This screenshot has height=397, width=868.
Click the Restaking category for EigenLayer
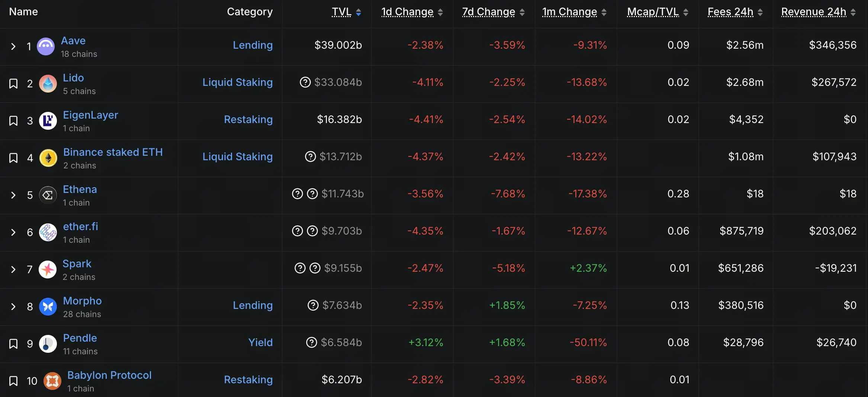[248, 119]
